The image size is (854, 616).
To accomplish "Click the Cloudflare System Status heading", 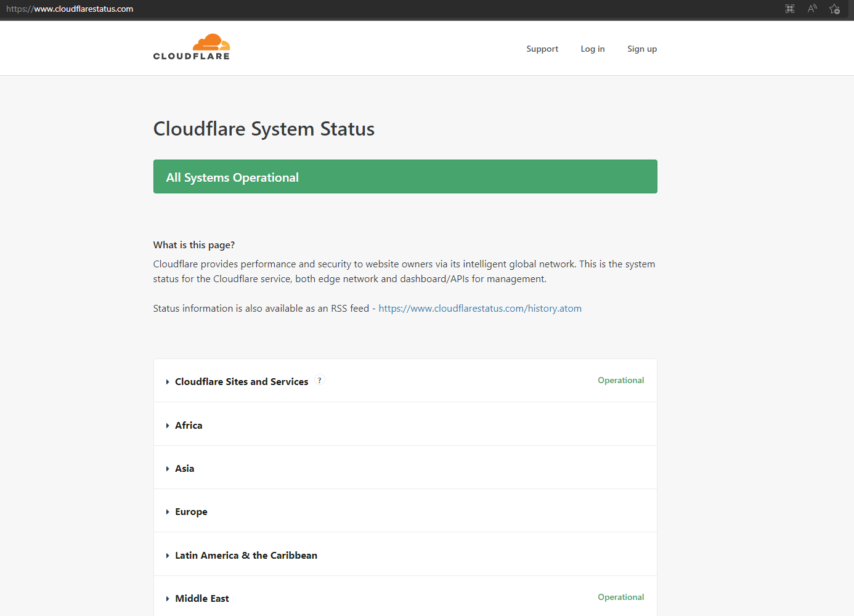I will pyautogui.click(x=264, y=129).
